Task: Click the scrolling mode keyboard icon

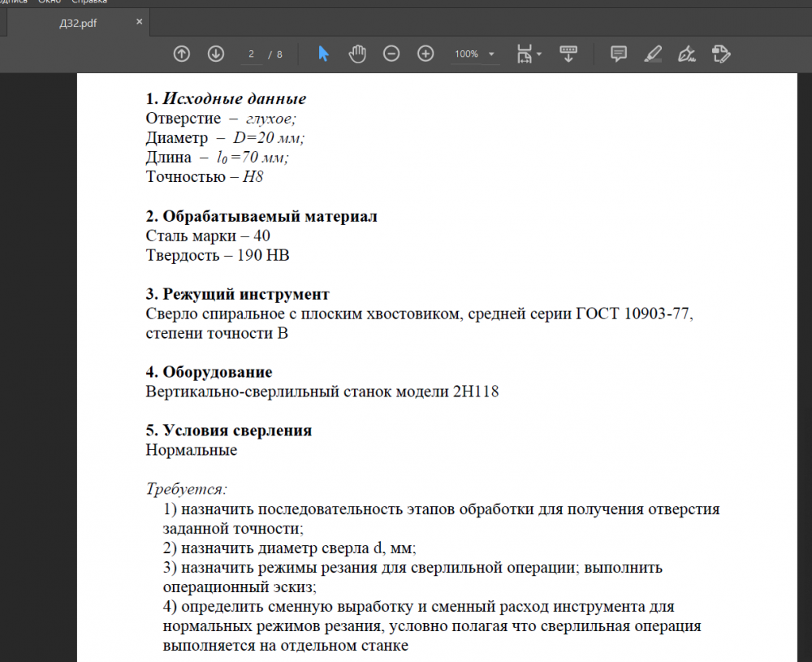Action: point(568,54)
